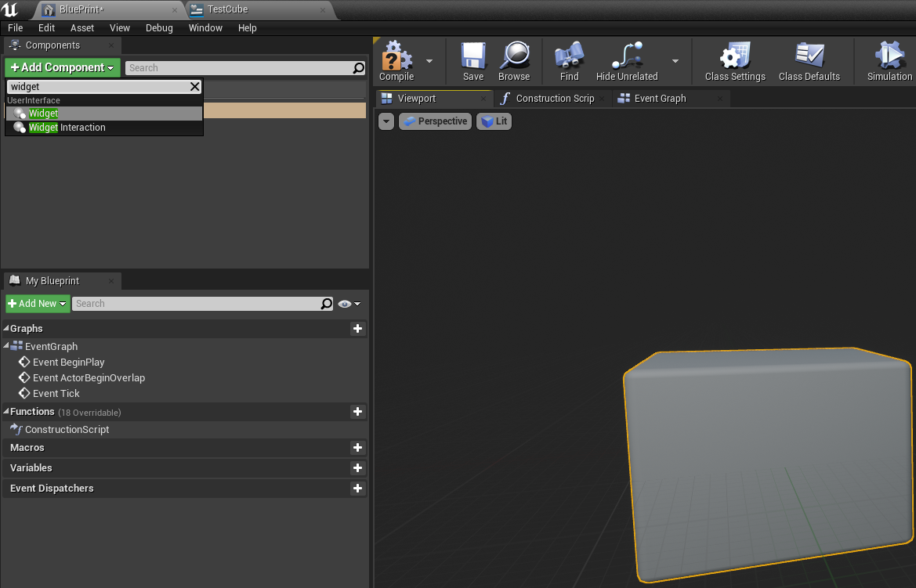Collapse the Functions section

coord(6,411)
